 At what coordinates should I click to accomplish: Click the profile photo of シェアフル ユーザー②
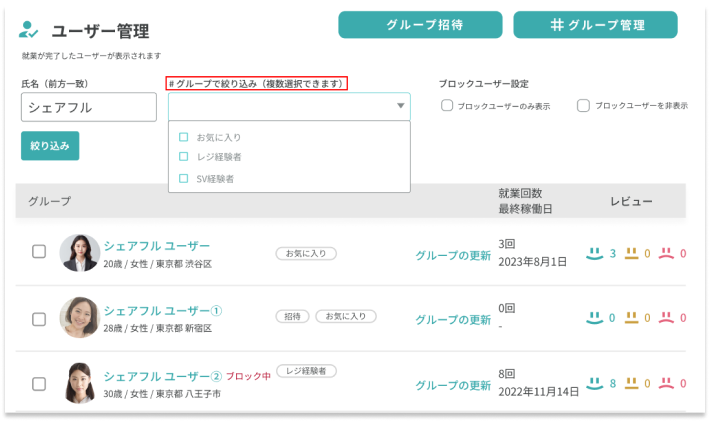[79, 383]
